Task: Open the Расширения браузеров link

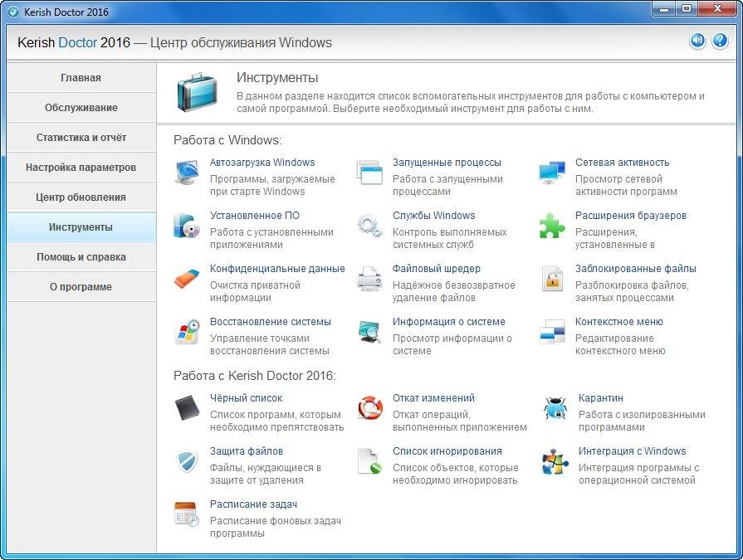Action: tap(631, 216)
